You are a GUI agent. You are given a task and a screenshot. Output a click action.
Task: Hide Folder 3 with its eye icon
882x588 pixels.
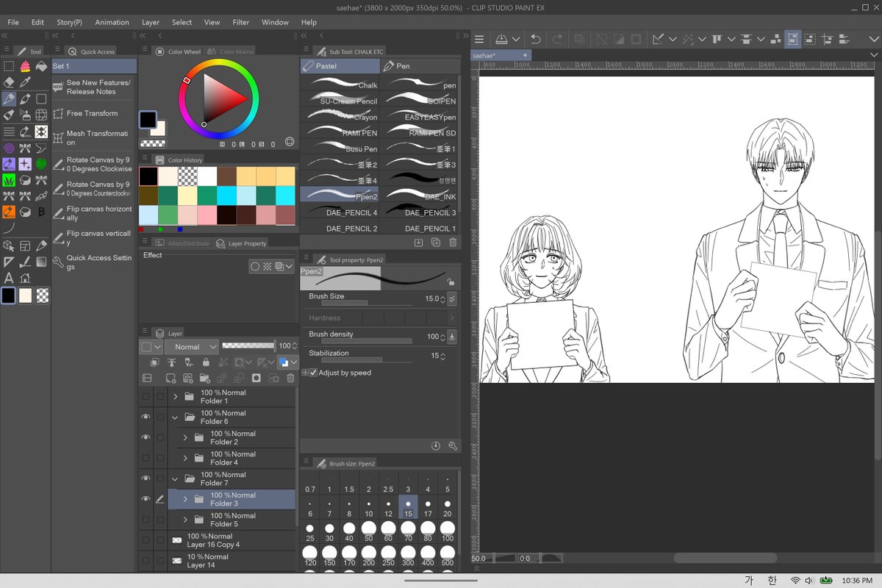click(146, 499)
